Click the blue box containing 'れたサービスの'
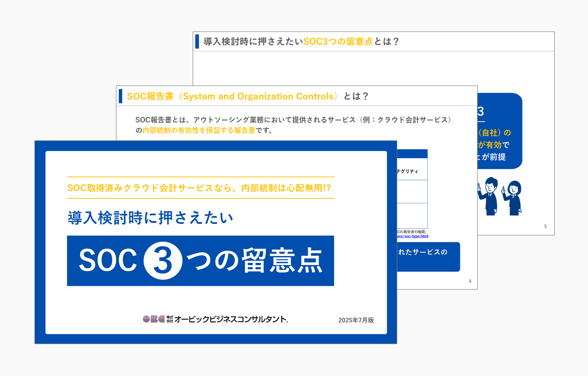The width and height of the screenshot is (588, 376). 429,257
